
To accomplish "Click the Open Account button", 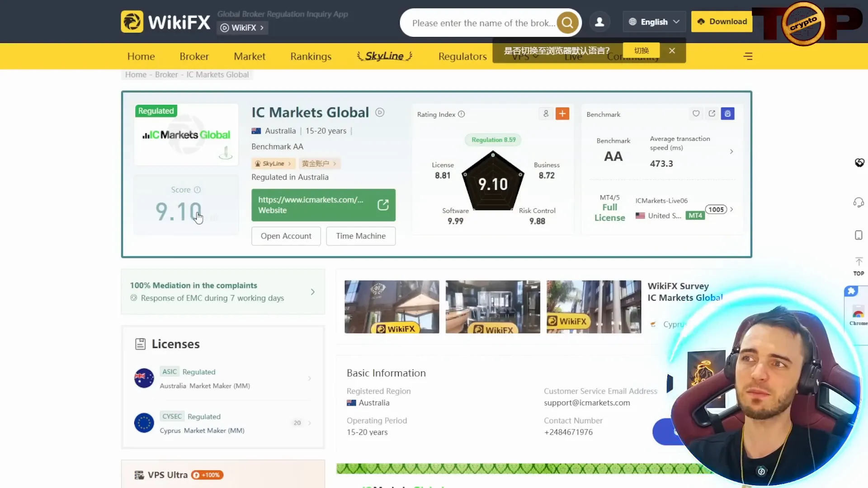I will click(286, 236).
